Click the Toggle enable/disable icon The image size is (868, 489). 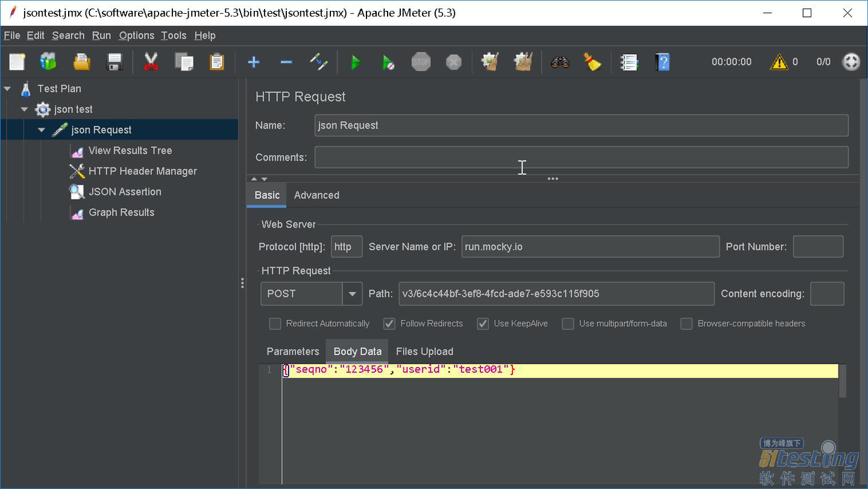click(319, 62)
